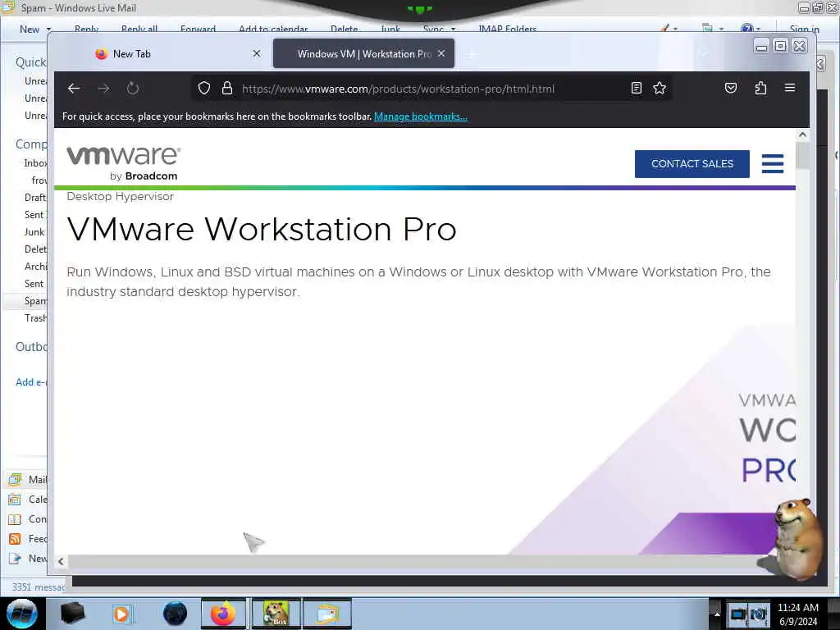This screenshot has height=630, width=840.
Task: Open the black box taskbar icon
Action: pos(72,614)
